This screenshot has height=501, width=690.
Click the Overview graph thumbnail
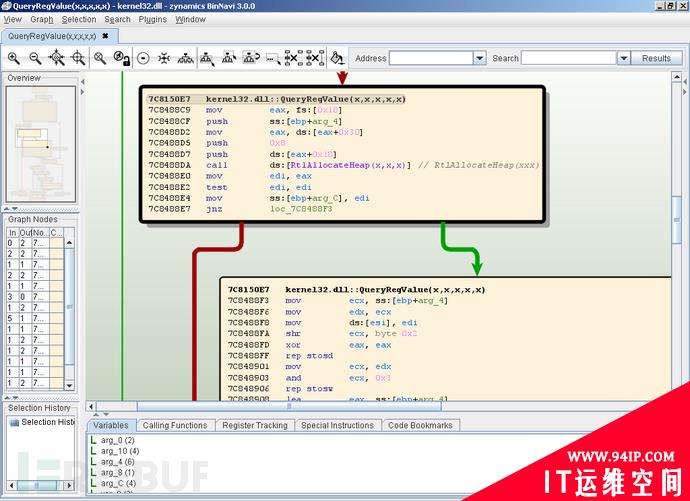40,144
